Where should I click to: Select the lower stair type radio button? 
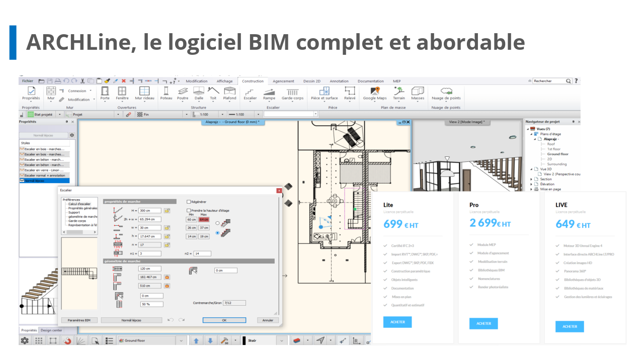click(217, 233)
